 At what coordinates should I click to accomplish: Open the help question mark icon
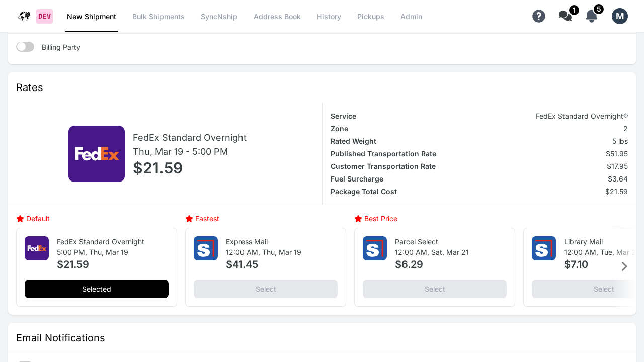click(x=539, y=16)
